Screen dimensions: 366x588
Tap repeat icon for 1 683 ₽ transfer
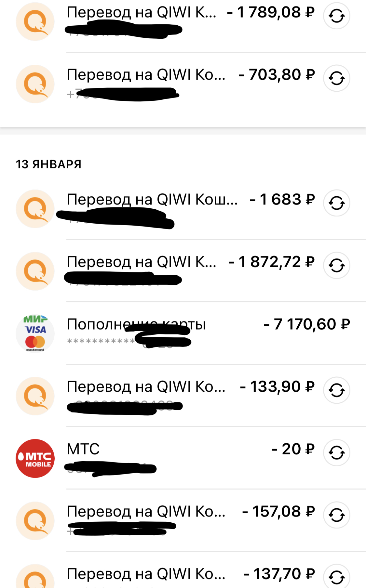(x=336, y=203)
